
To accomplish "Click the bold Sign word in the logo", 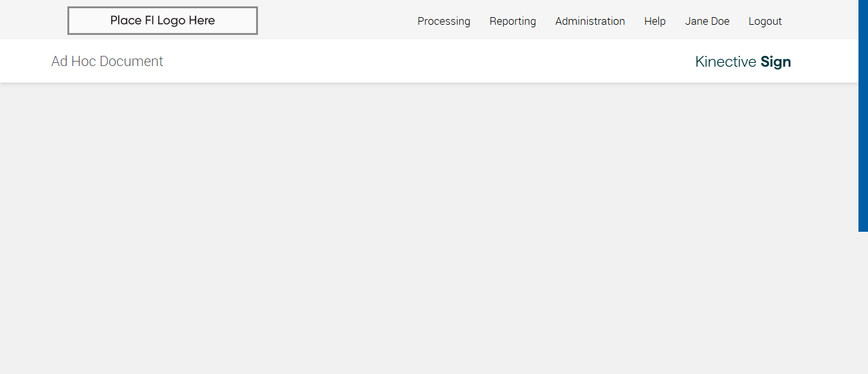I will 775,62.
